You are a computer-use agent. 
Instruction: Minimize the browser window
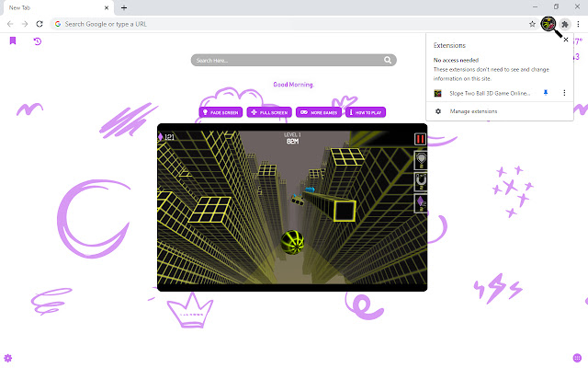click(x=535, y=6)
